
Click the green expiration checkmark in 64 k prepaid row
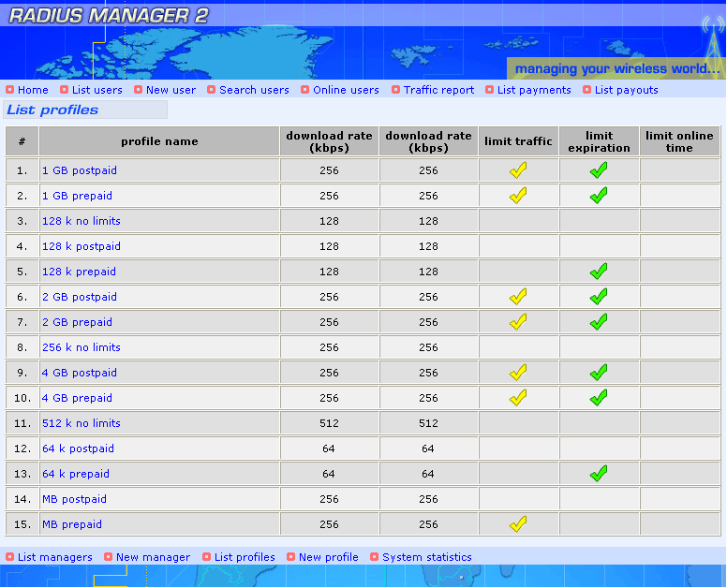click(599, 474)
